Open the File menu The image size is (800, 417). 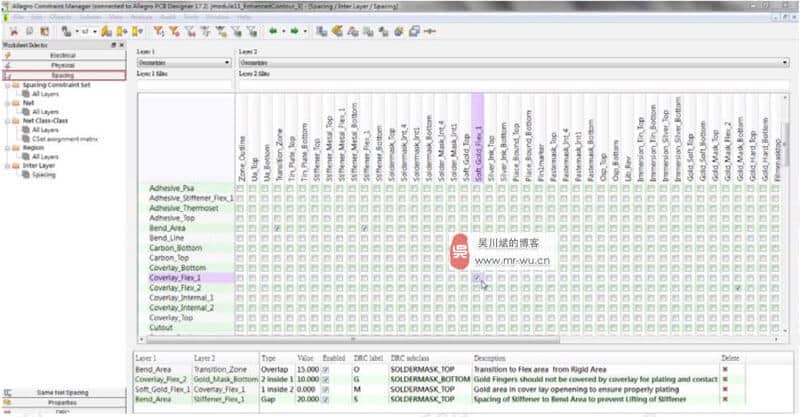18,18
